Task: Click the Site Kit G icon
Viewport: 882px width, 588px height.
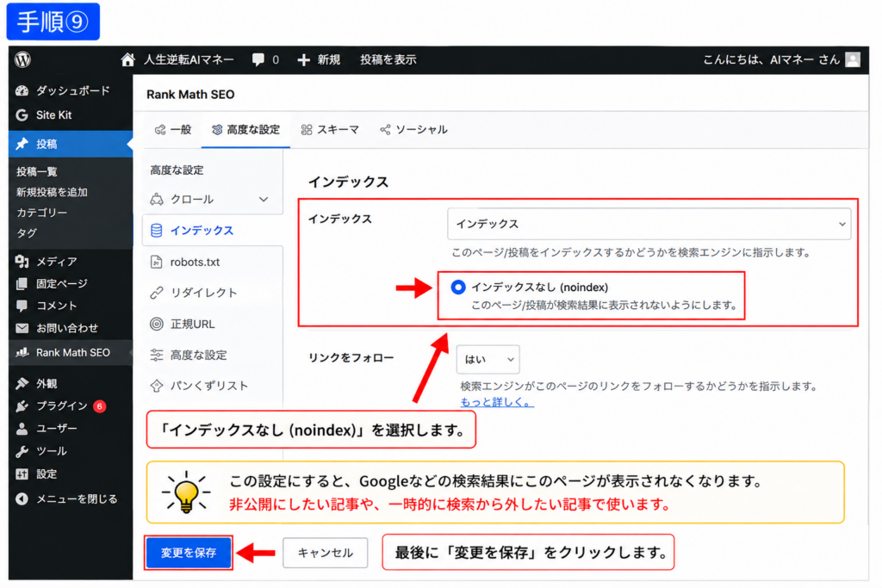Action: pos(22,115)
